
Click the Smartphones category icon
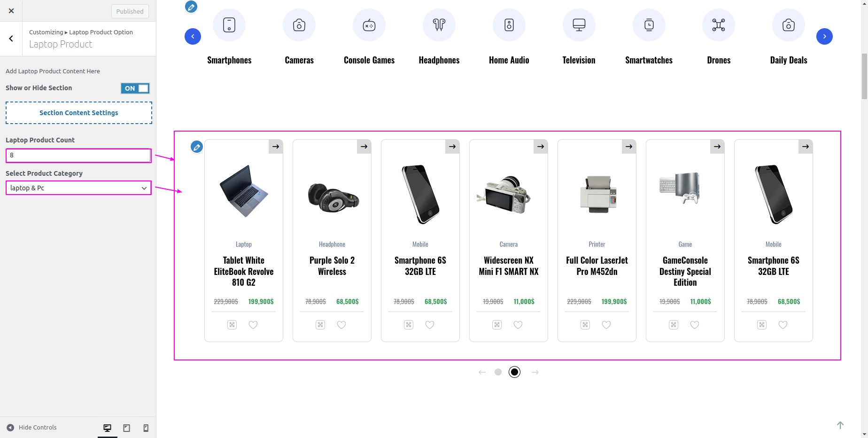coord(229,25)
